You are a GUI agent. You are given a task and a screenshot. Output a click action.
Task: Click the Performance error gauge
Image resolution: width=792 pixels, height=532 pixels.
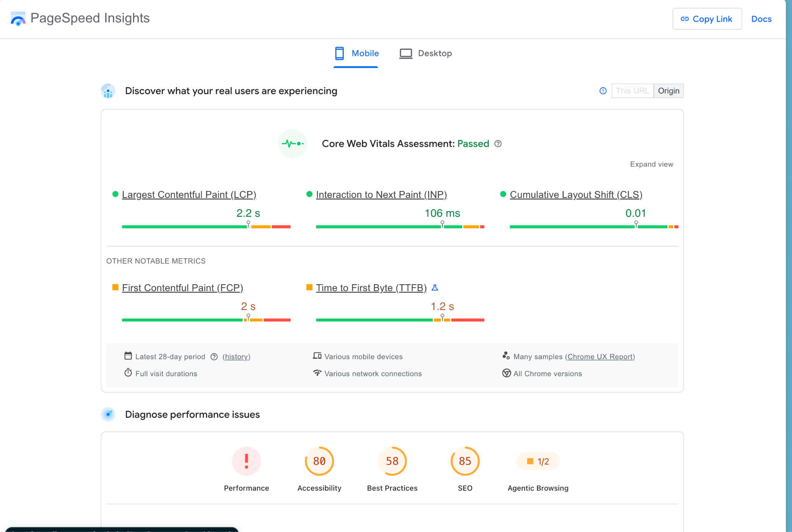coord(246,461)
